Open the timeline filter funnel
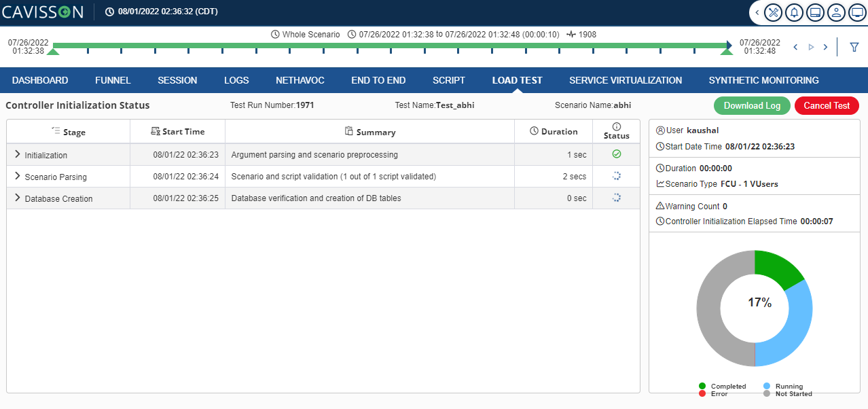 [854, 47]
